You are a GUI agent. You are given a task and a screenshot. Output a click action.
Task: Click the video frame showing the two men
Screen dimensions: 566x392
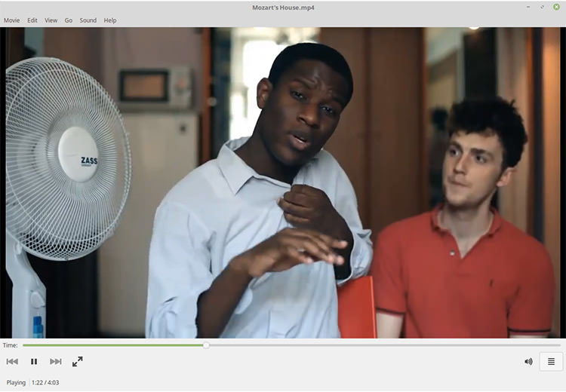point(283,182)
